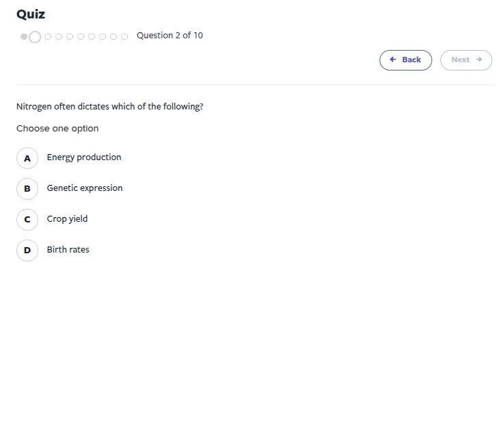Image resolution: width=504 pixels, height=421 pixels.
Task: Click the enlarged current question progress dot
Action: [35, 36]
